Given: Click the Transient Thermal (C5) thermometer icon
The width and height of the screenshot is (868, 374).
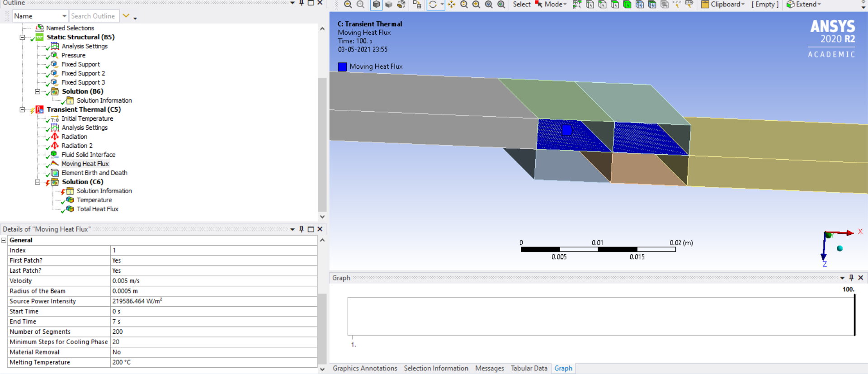Looking at the screenshot, I should coord(40,109).
